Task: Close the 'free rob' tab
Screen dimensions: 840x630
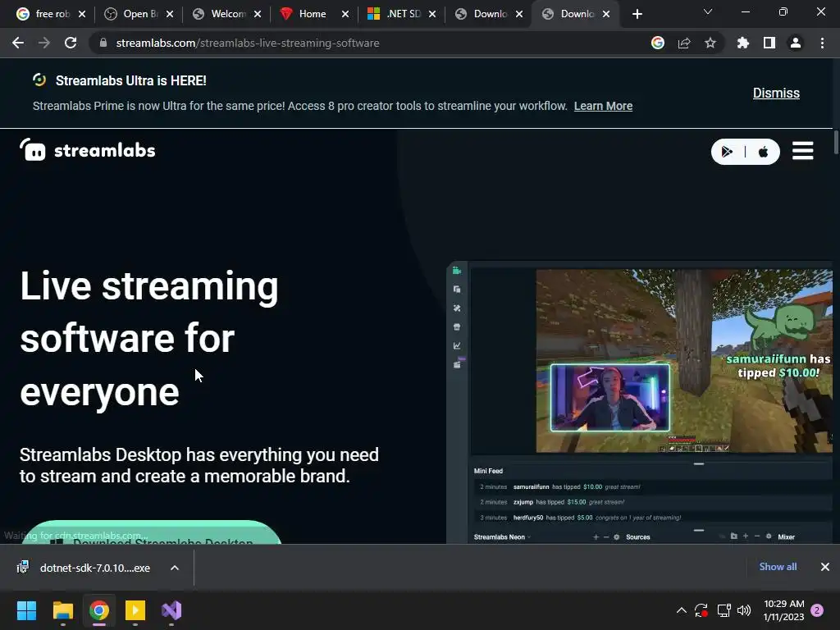Action: point(82,14)
